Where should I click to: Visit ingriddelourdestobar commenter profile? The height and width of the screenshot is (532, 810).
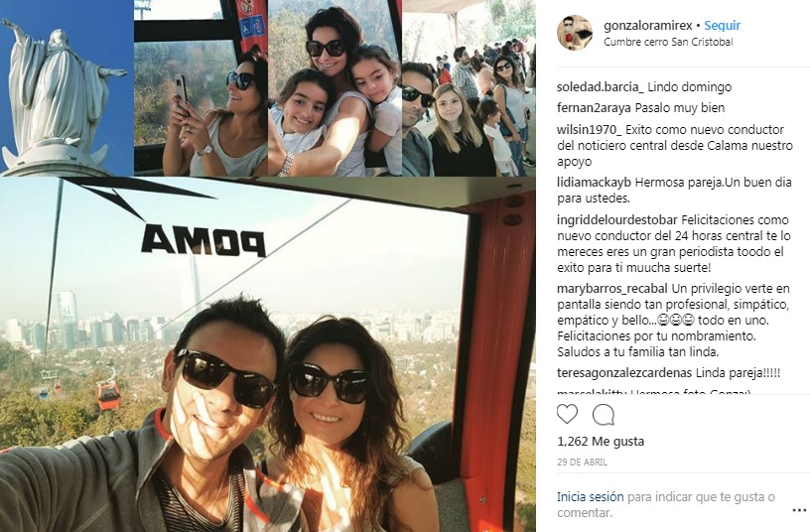tap(616, 220)
